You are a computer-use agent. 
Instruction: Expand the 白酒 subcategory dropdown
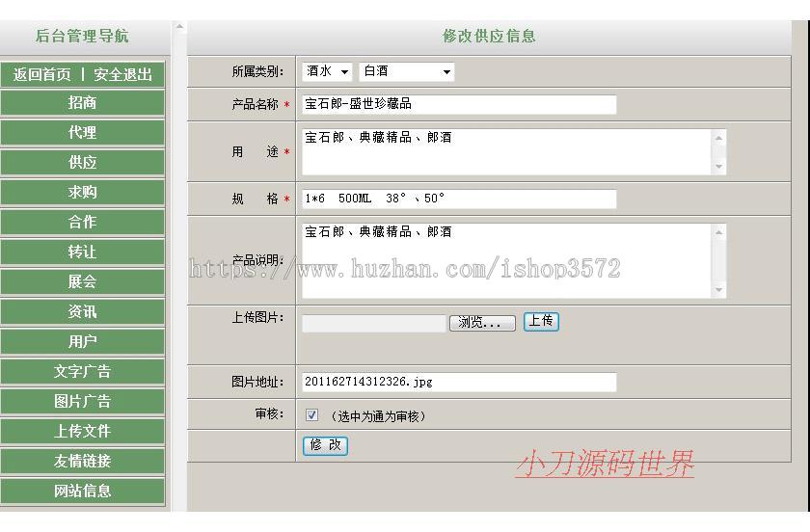click(407, 71)
